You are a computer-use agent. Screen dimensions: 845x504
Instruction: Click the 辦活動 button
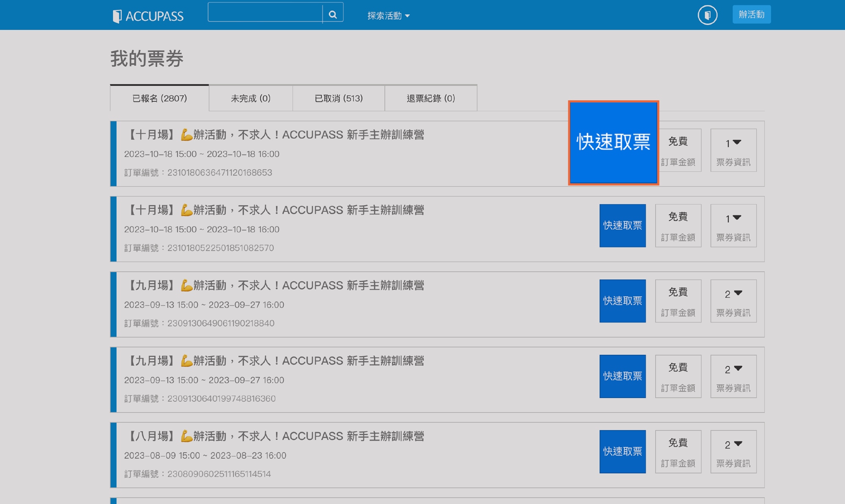coord(751,14)
